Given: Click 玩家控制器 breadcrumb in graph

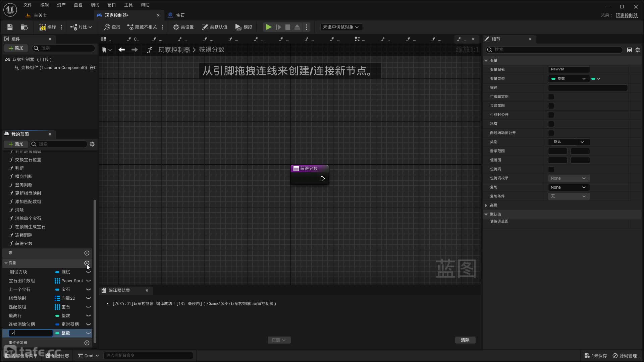Looking at the screenshot, I should pos(174,50).
